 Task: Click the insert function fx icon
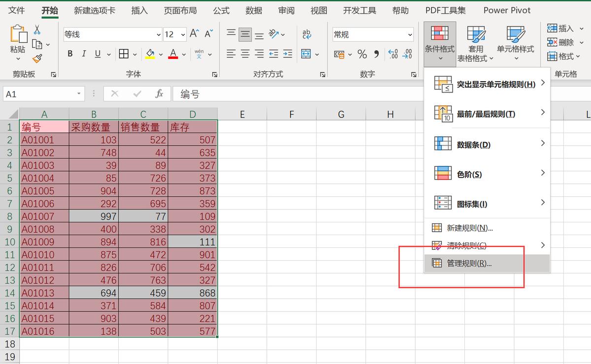(159, 93)
